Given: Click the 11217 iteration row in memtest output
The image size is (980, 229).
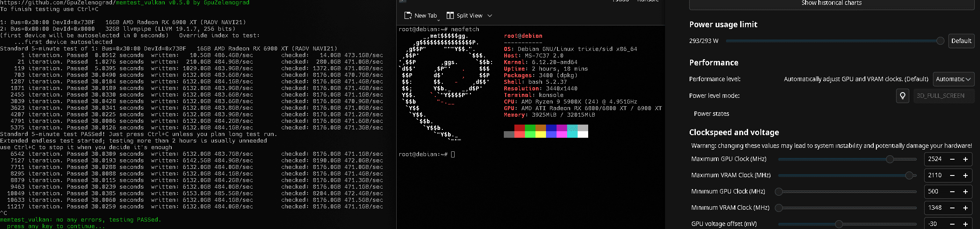Looking at the screenshot, I should tap(195, 207).
